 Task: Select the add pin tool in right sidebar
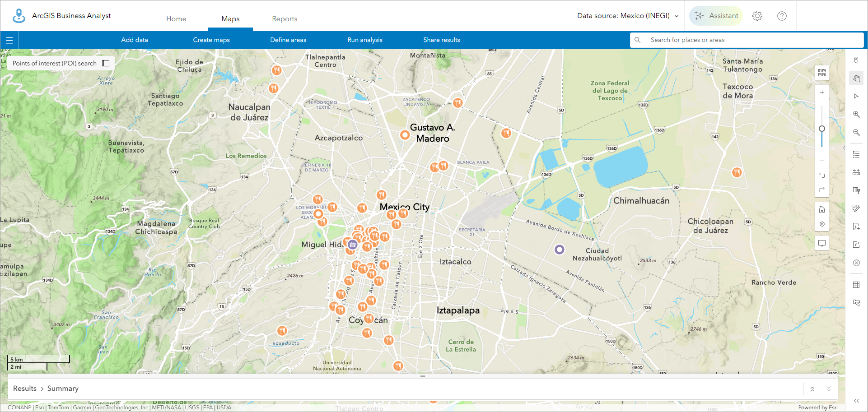(x=856, y=60)
